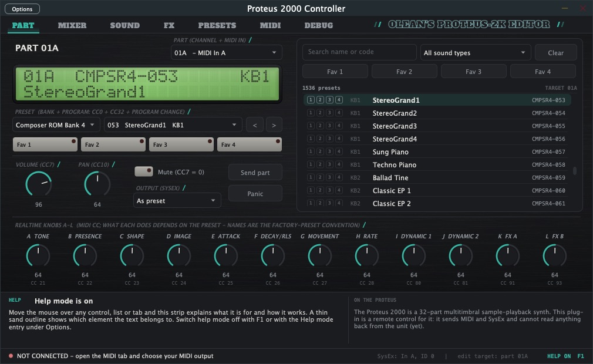593x364 pixels.
Task: Toggle favorite slot 4 on StereoGrand1 row
Action: [339, 100]
